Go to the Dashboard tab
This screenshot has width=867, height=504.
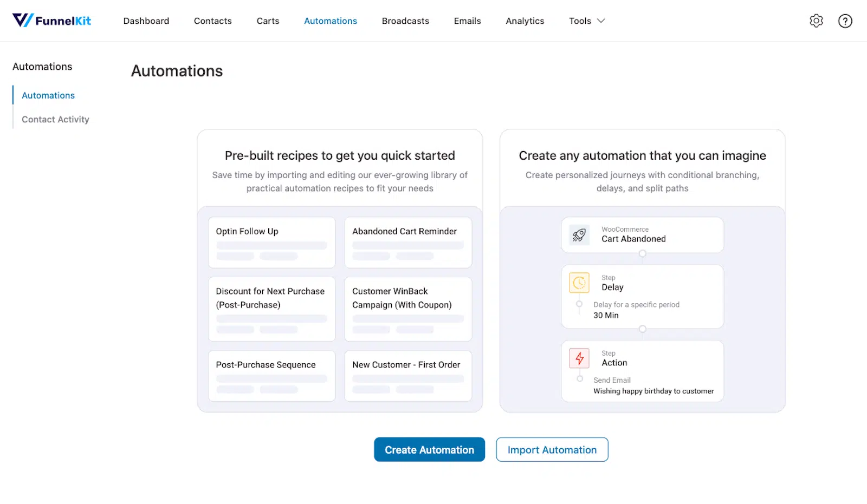pyautogui.click(x=146, y=21)
